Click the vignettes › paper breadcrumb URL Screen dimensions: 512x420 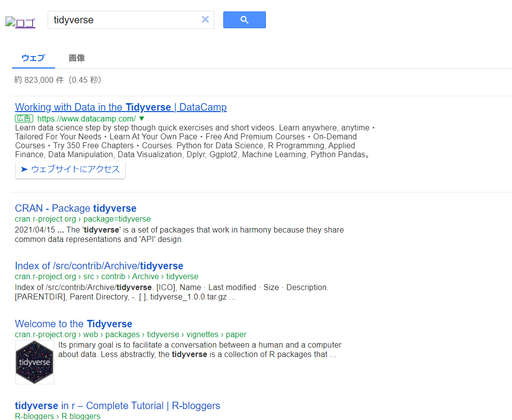click(x=130, y=335)
